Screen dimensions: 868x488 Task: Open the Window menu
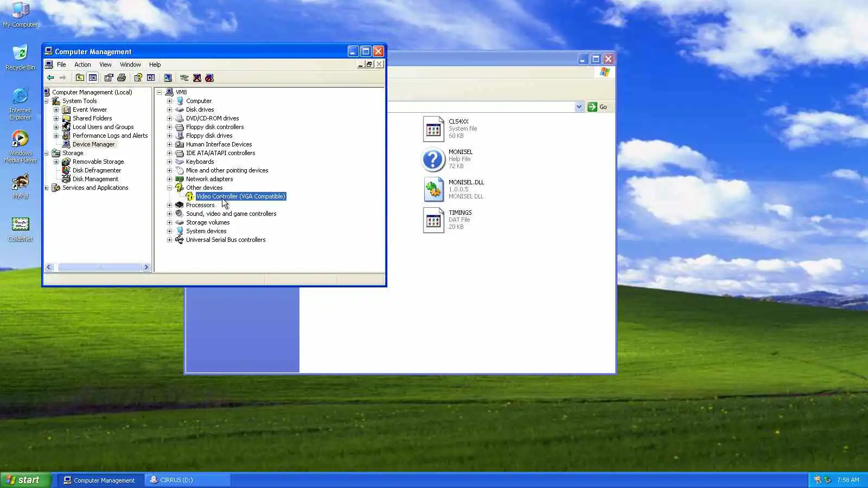click(x=130, y=65)
